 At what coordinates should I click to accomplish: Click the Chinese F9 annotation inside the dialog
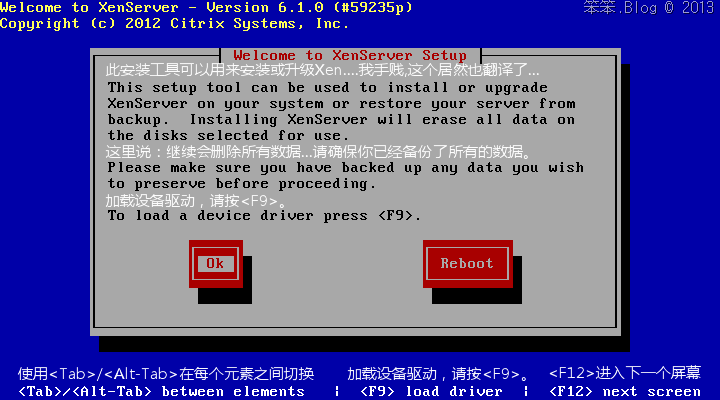196,201
